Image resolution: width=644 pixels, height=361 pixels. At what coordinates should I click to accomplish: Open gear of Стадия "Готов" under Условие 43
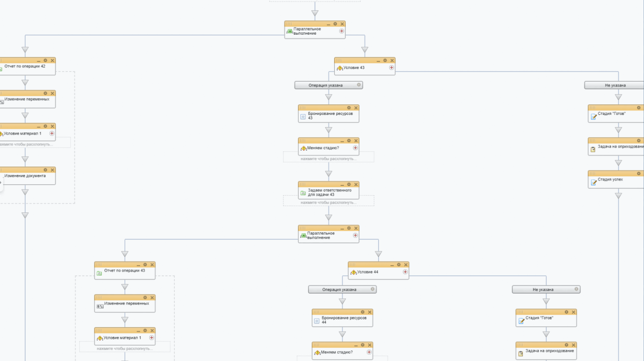click(639, 108)
